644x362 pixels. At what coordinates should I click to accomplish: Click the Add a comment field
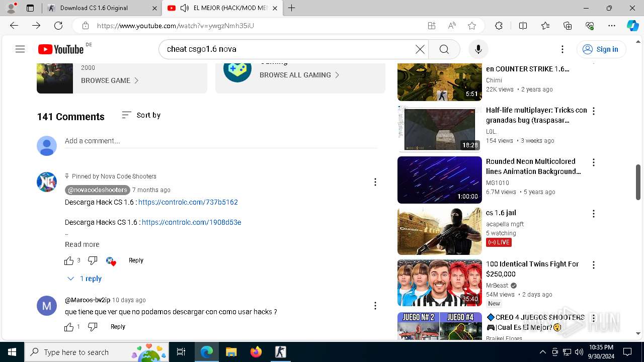click(x=221, y=141)
